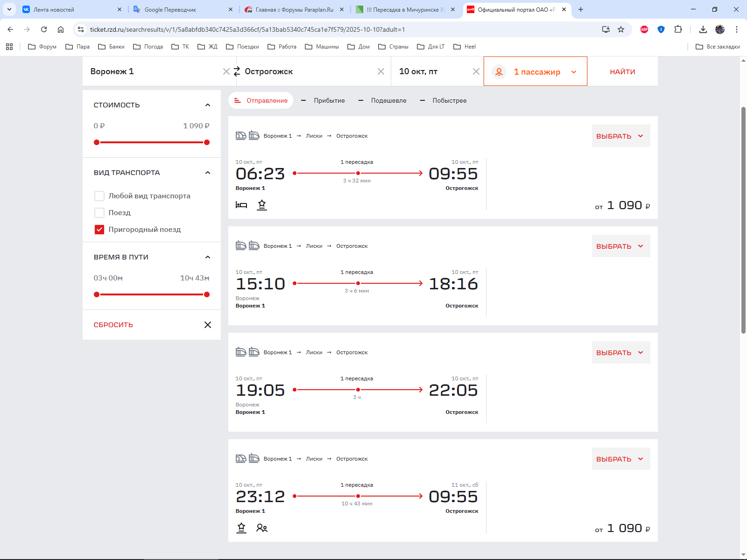
Task: Click the AdBlock Plus extension icon
Action: click(644, 29)
